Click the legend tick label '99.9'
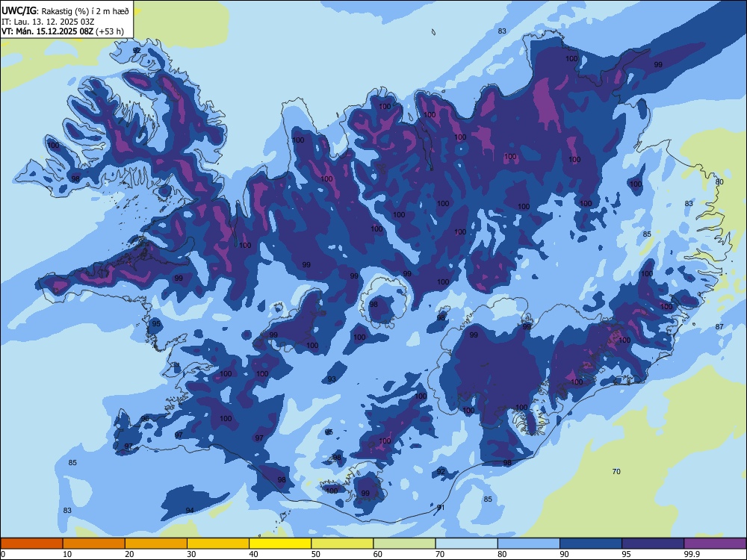The width and height of the screenshot is (747, 560). (692, 554)
